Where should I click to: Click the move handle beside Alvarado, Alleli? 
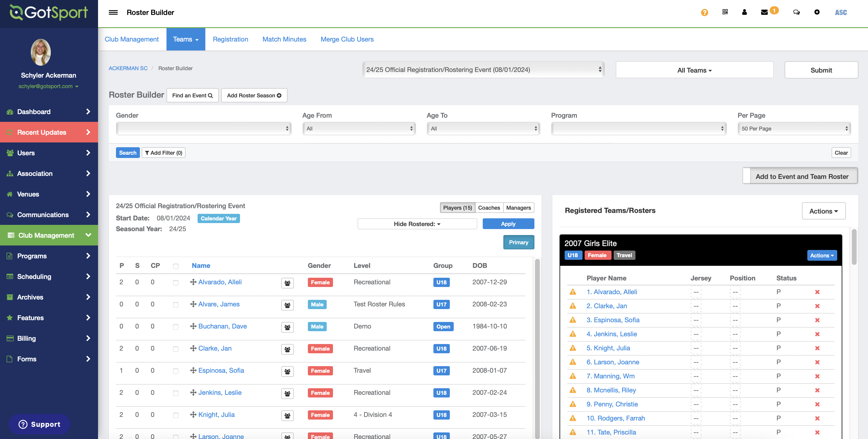[x=193, y=282]
